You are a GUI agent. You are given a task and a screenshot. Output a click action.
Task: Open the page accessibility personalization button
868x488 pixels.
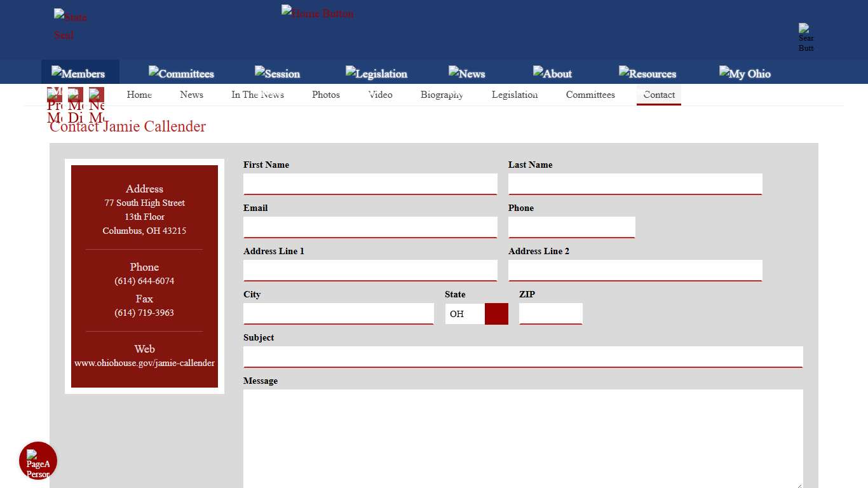tap(38, 461)
